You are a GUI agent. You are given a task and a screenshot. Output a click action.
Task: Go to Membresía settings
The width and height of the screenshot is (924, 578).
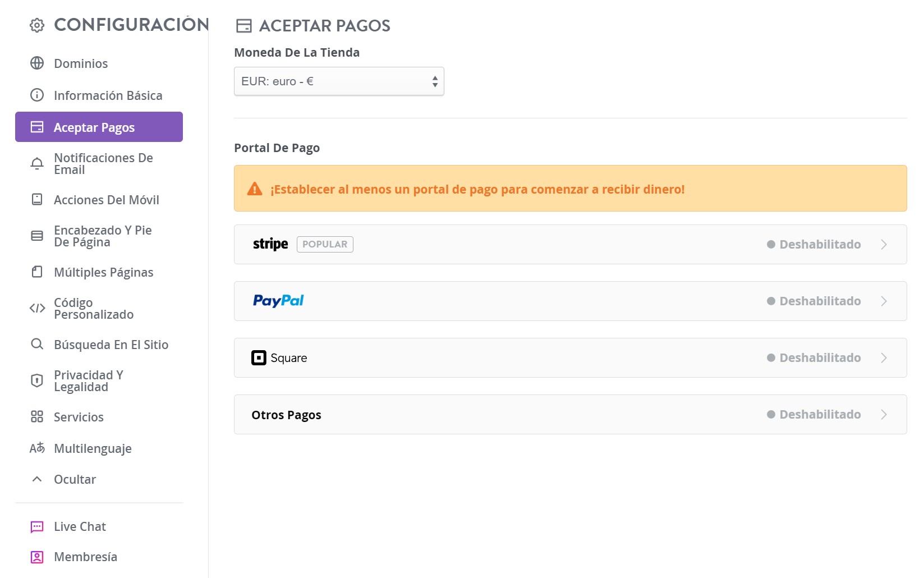pyautogui.click(x=85, y=557)
